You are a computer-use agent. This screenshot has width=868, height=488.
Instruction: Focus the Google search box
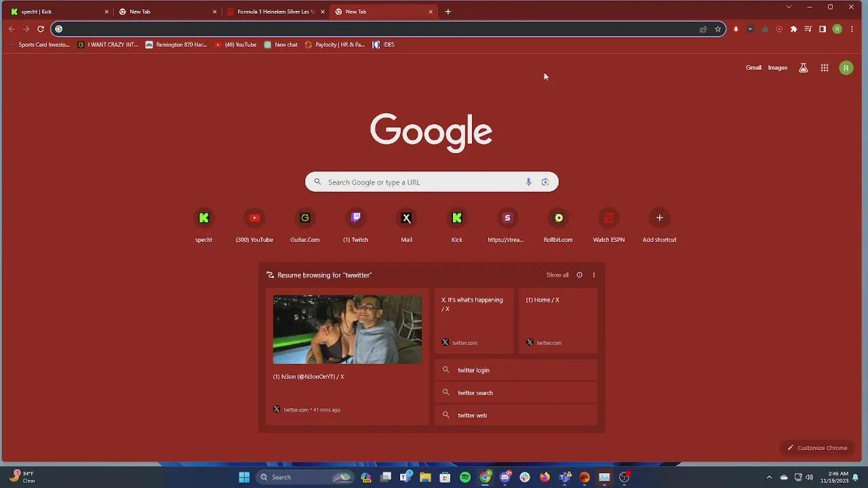[x=432, y=182]
